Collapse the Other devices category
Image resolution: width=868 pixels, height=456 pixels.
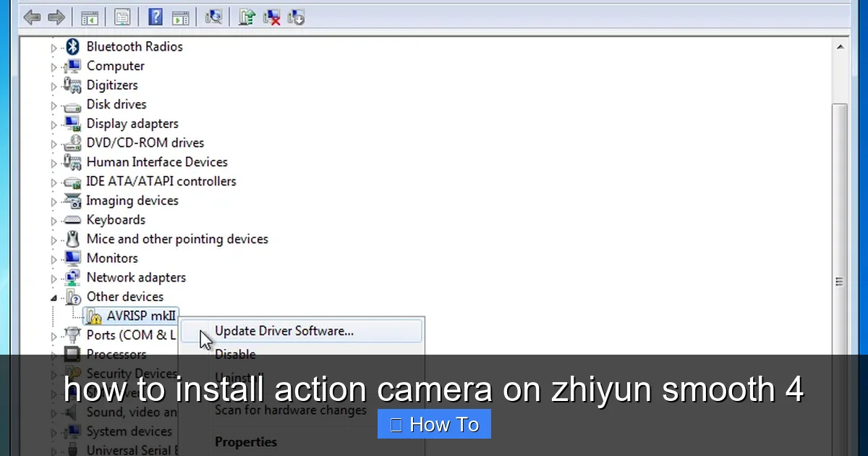point(54,297)
